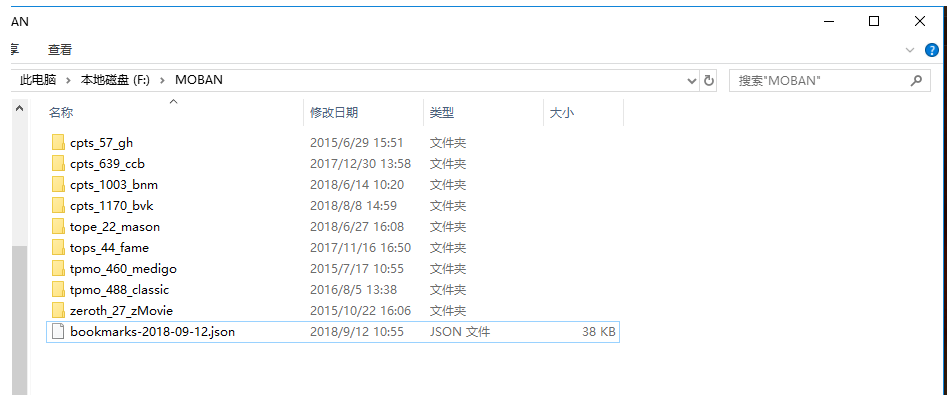Click the date 2018/6/14 10:20

[x=357, y=185]
